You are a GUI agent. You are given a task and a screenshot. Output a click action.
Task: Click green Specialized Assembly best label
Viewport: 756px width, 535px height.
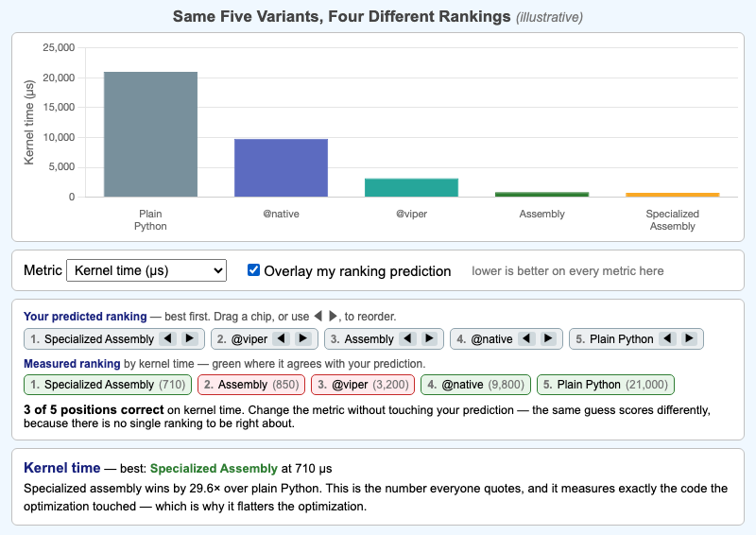click(214, 469)
